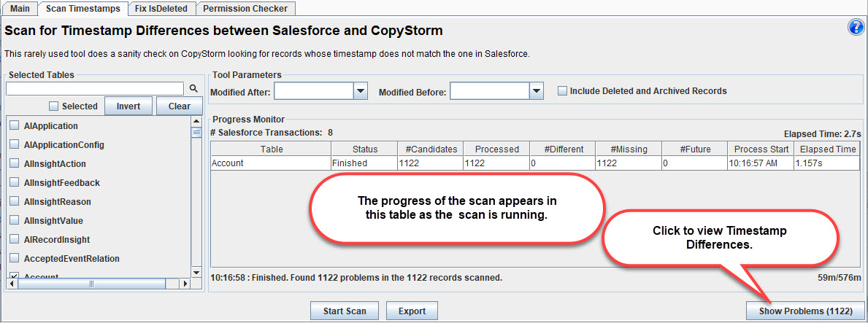Switch to the Main tab
Screen dimensions: 868x323
point(20,8)
